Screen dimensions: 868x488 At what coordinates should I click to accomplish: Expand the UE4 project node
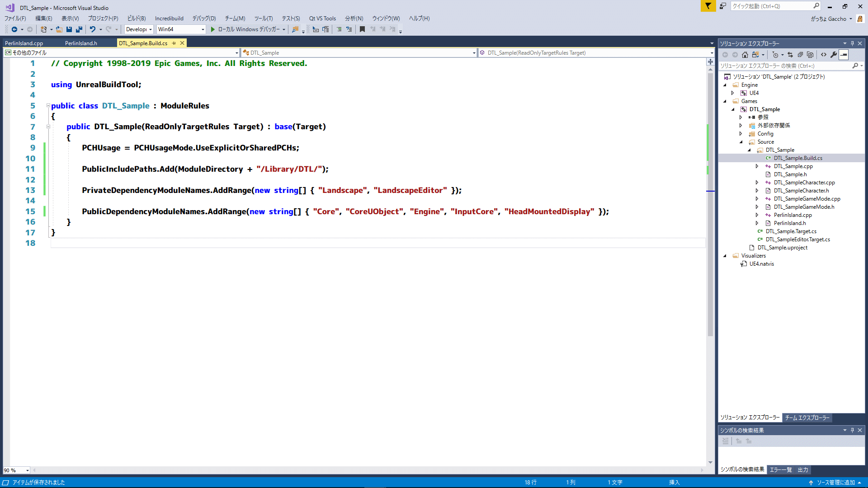[x=733, y=93]
